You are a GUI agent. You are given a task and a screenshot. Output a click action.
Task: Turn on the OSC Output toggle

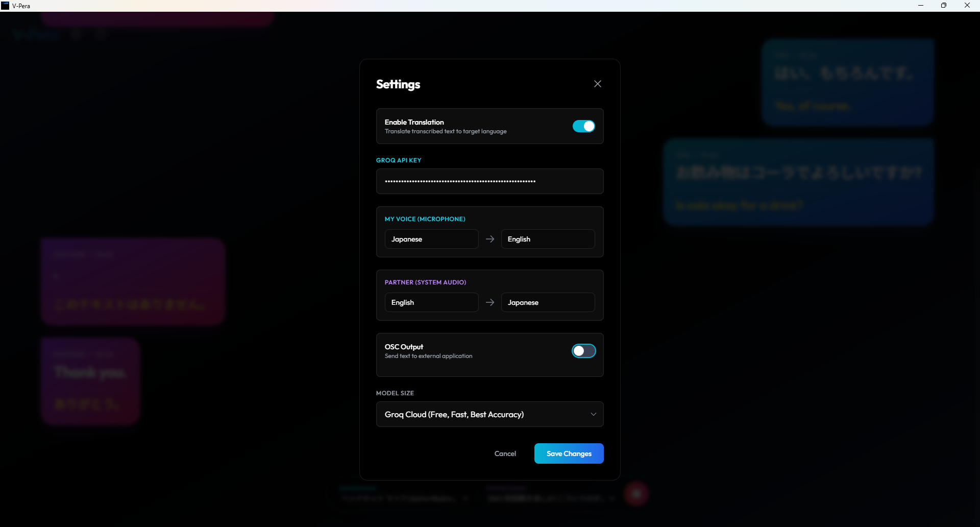click(583, 351)
